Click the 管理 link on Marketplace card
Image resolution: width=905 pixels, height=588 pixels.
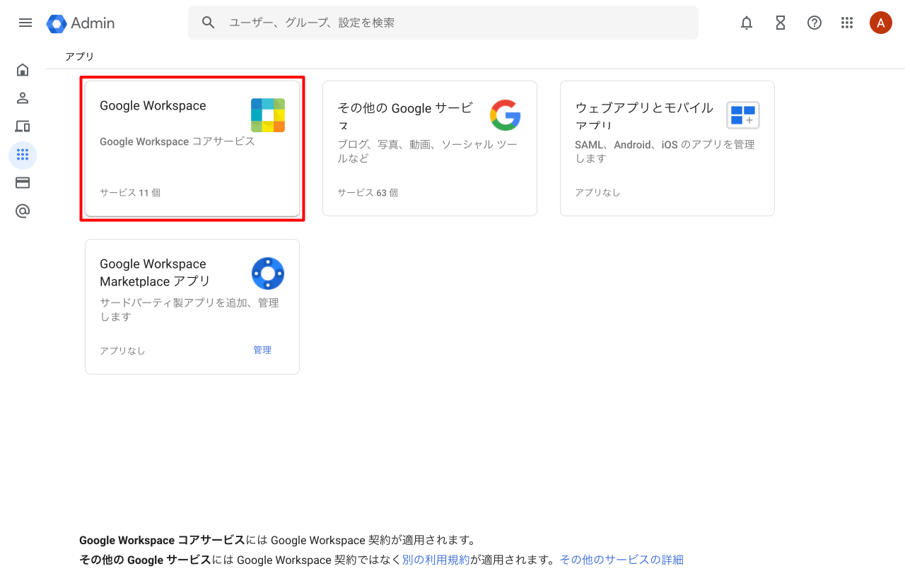(262, 350)
